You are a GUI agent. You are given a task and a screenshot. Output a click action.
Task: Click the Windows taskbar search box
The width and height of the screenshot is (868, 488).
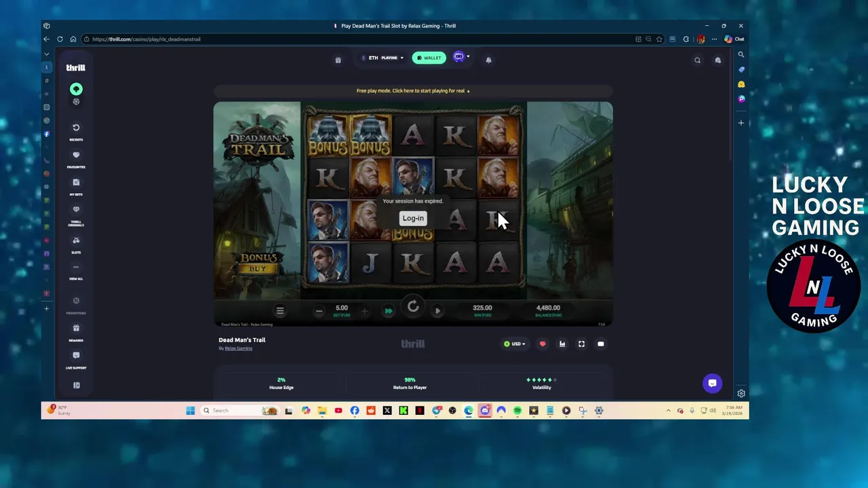(240, 411)
